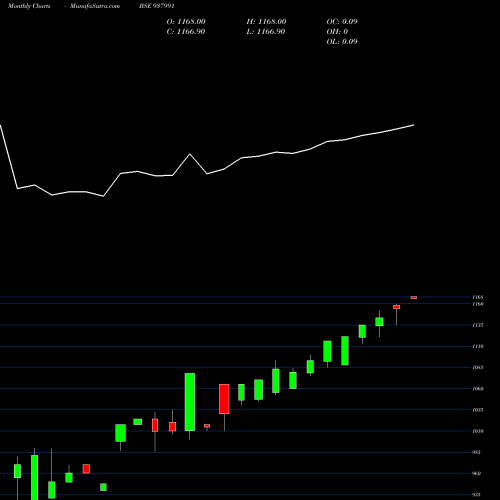Select the large red candle after the tallest green

[224, 399]
